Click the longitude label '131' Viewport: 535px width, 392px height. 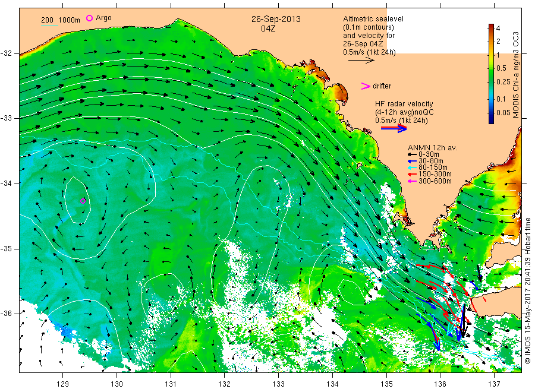[171, 384]
